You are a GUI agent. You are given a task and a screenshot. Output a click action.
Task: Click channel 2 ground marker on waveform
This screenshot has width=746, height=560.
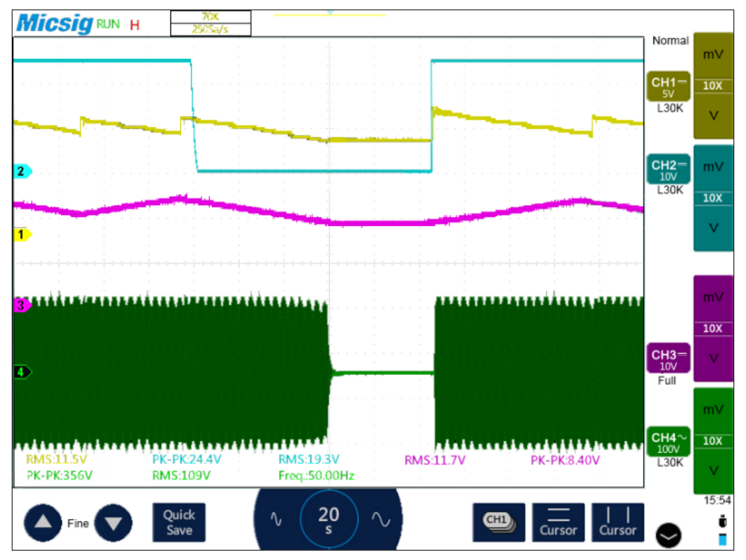(x=22, y=171)
